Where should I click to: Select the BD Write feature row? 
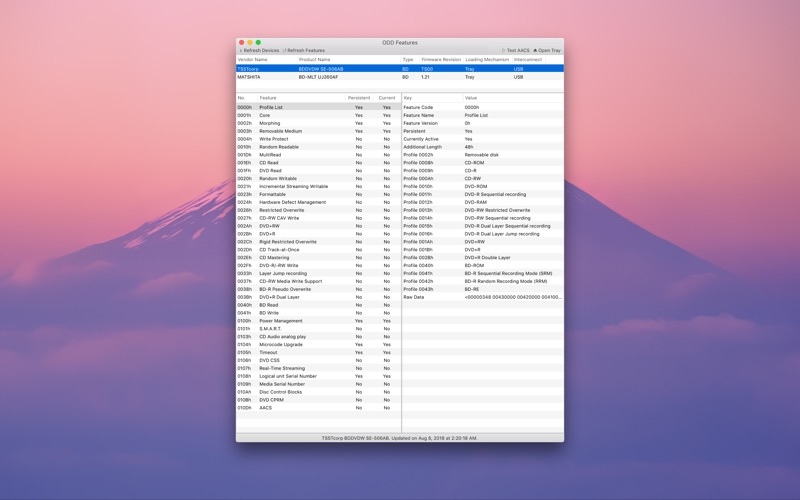click(x=318, y=313)
